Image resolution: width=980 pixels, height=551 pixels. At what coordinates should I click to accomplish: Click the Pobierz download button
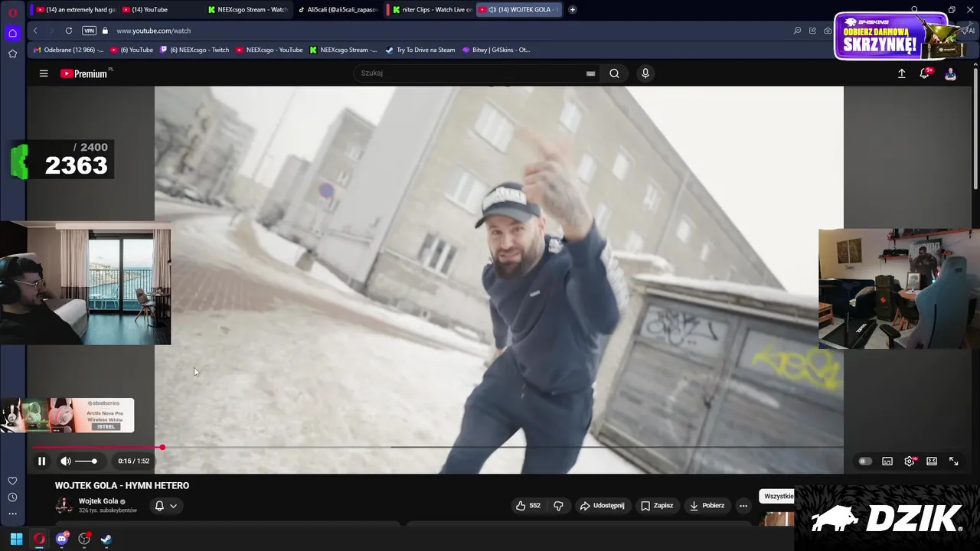707,506
